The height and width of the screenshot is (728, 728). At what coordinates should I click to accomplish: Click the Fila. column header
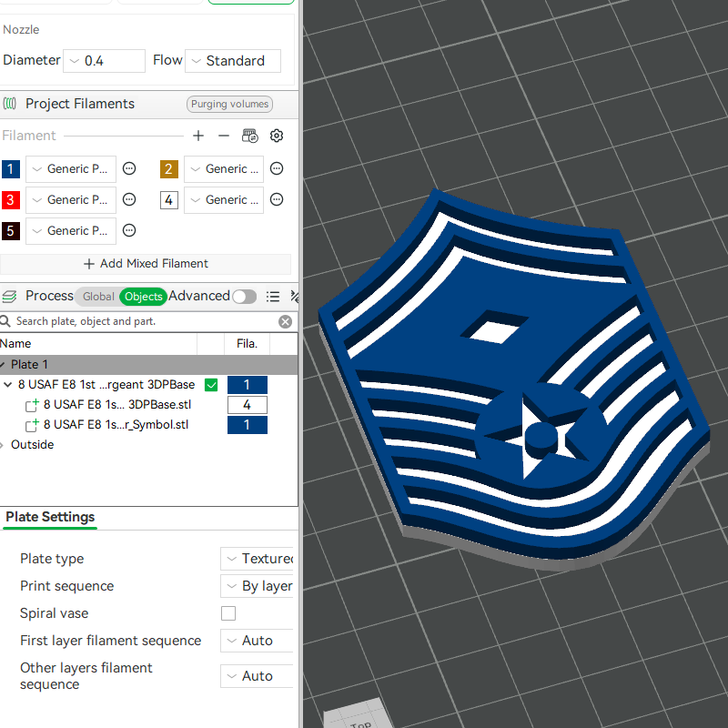247,344
